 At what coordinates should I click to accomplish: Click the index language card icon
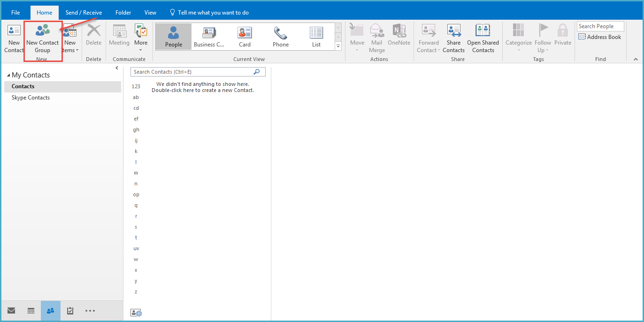136,313
